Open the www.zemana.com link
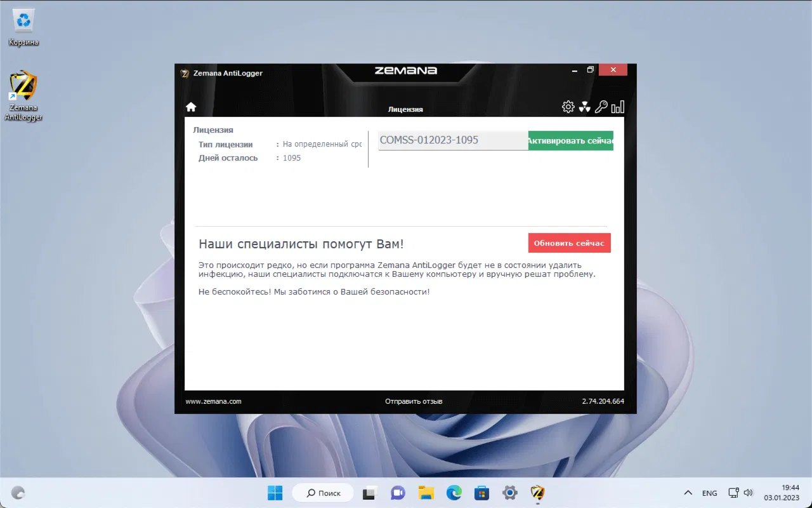812x508 pixels. pos(213,401)
